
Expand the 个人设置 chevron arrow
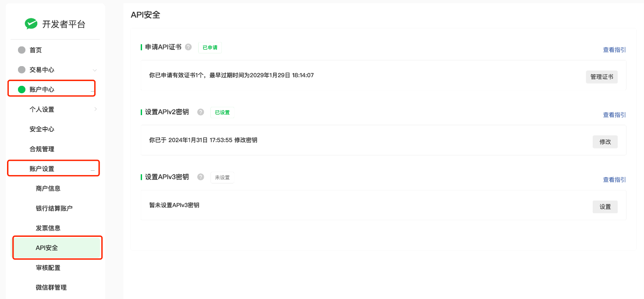pos(95,109)
